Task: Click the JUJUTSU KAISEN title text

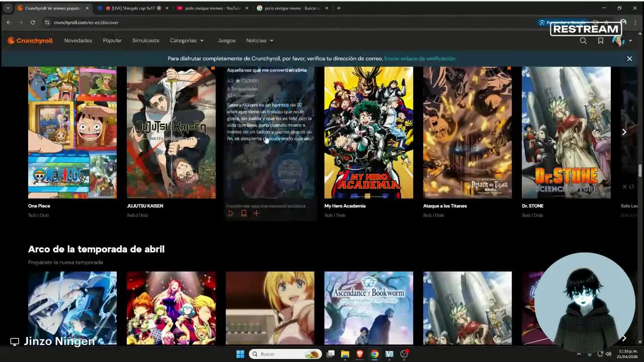Action: tap(145, 206)
